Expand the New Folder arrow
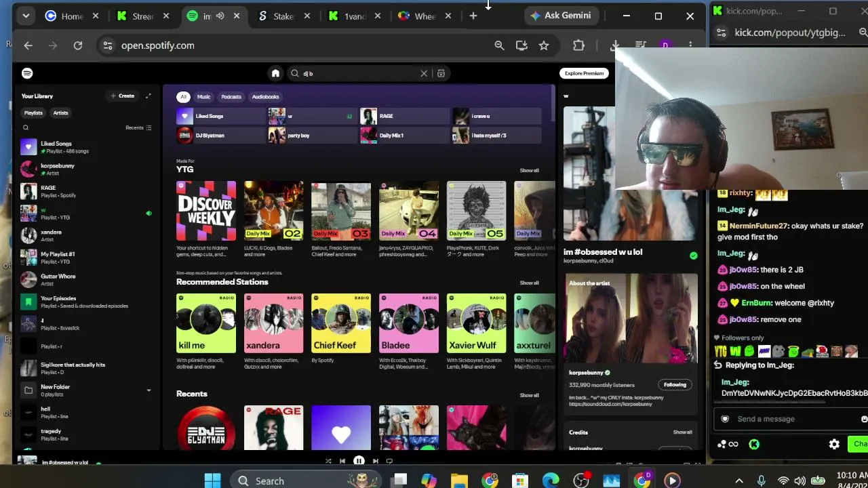This screenshot has width=868, height=488. [x=149, y=390]
